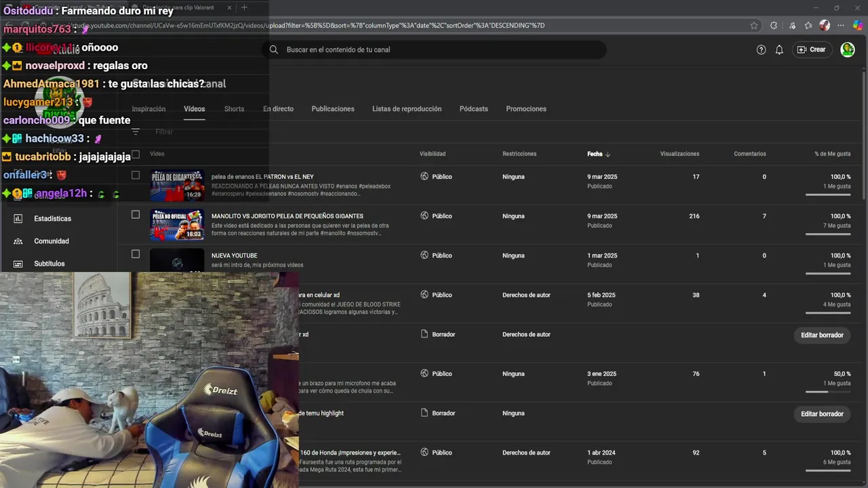Open the Help question mark icon

tap(761, 49)
